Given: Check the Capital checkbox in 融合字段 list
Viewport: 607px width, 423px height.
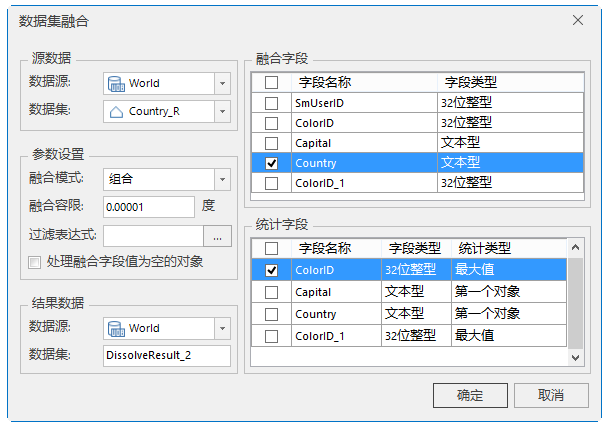Looking at the screenshot, I should tap(271, 143).
